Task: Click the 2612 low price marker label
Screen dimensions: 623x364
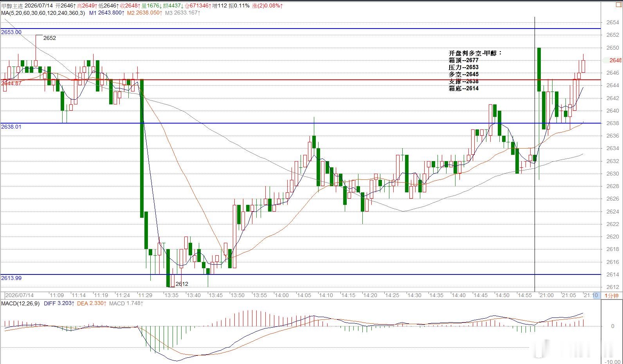Action: pyautogui.click(x=182, y=284)
